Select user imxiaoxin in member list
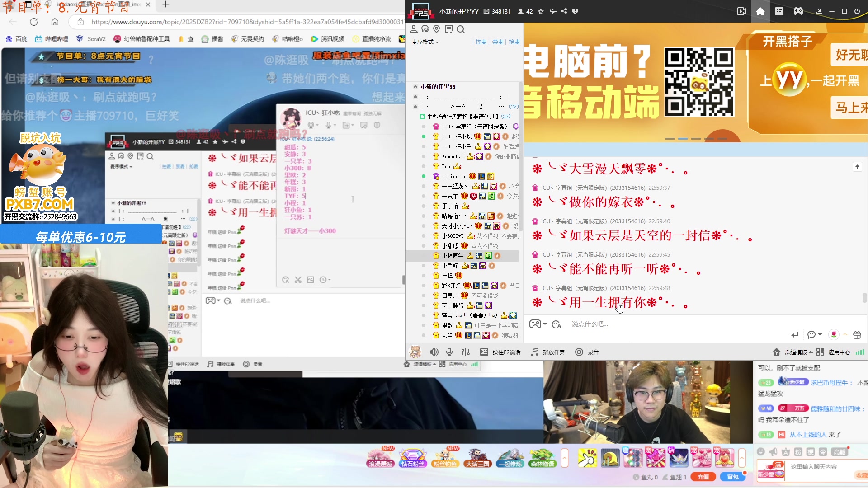 (x=462, y=176)
